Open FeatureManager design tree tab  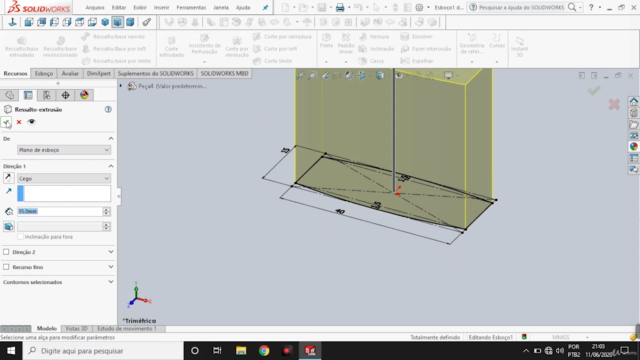point(10,95)
